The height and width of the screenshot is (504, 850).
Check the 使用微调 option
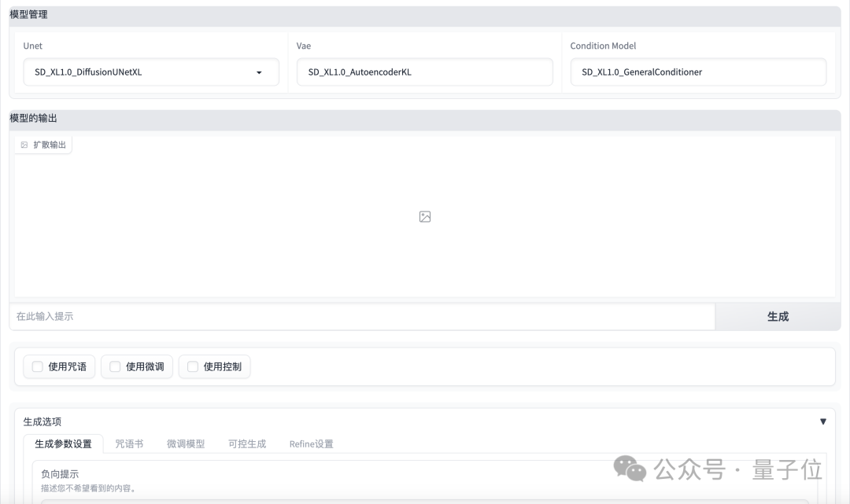pyautogui.click(x=113, y=366)
